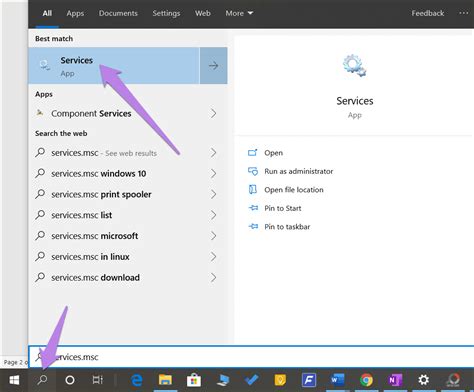
Task: Expand chevron for services.msc download
Action: (x=213, y=278)
